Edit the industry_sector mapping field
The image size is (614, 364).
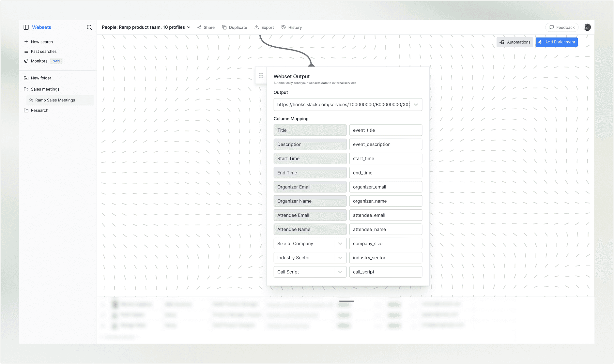386,258
